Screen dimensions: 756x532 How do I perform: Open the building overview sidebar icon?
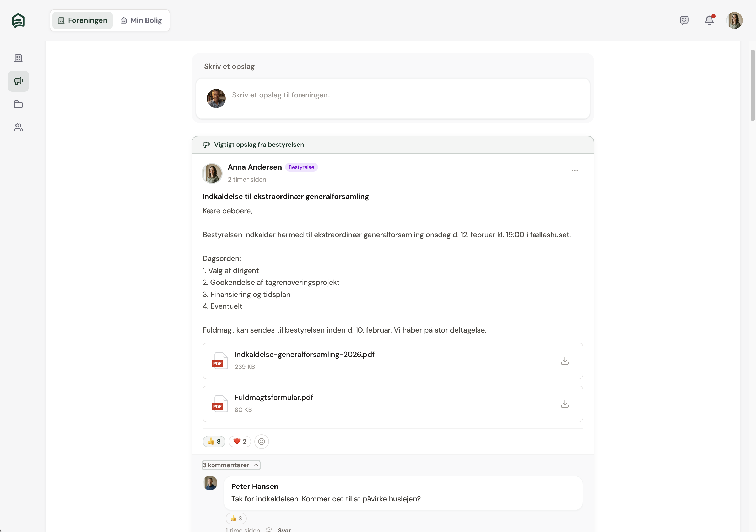coord(18,58)
